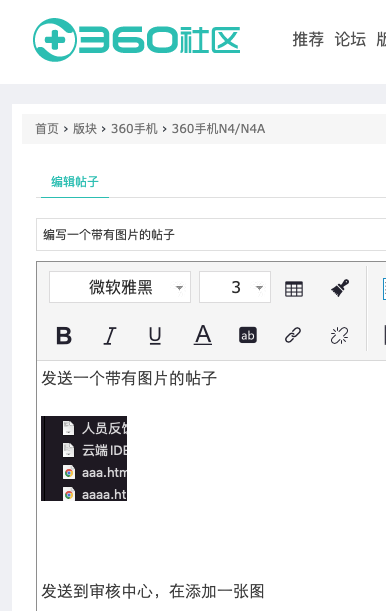386x611 pixels.
Task: Click the line 发送到审核中心，在添加一张图
Action: click(x=153, y=591)
